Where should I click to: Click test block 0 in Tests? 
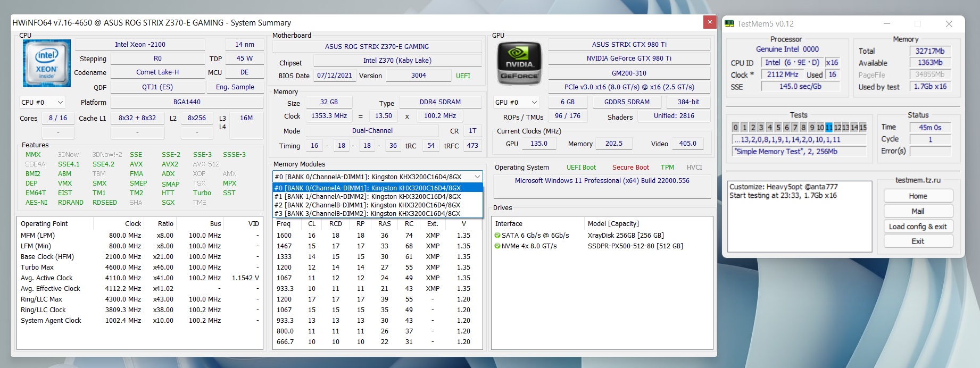point(736,127)
